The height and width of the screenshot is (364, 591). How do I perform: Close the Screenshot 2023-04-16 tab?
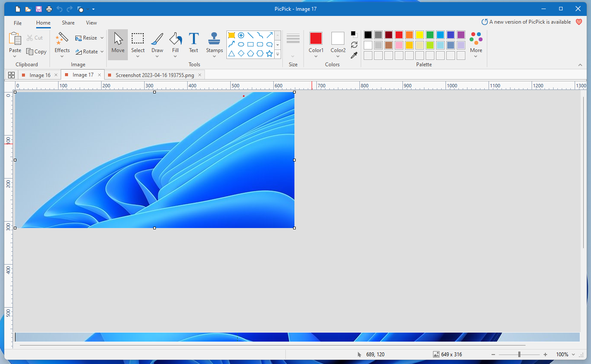[200, 75]
